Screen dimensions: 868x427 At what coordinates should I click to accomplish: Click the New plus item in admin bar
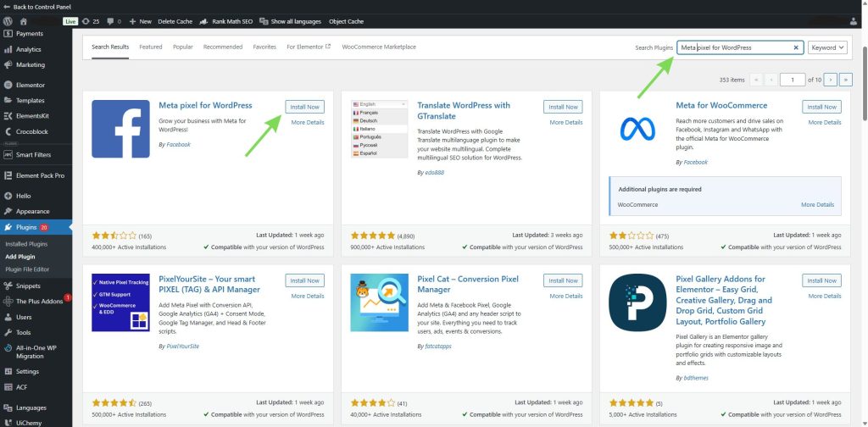(140, 21)
